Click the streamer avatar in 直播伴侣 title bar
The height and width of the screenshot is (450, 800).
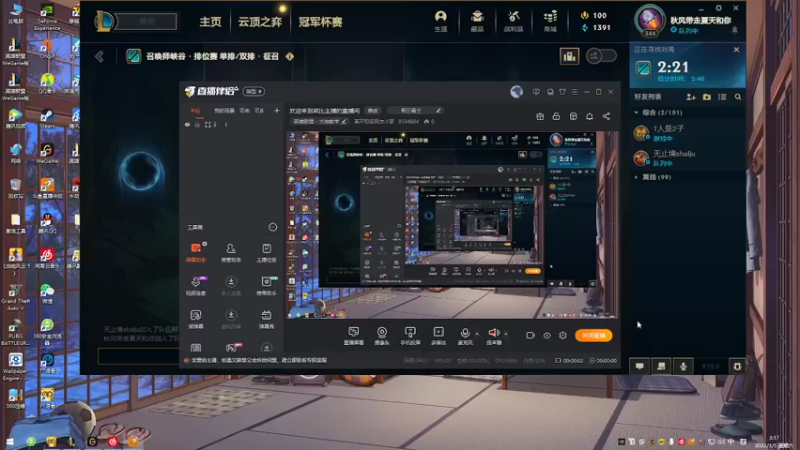click(516, 91)
